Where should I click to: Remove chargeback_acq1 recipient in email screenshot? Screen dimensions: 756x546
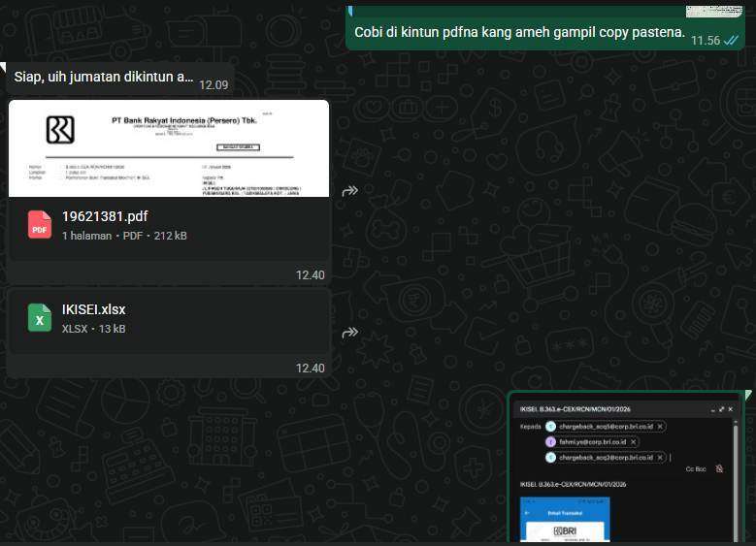(660, 427)
